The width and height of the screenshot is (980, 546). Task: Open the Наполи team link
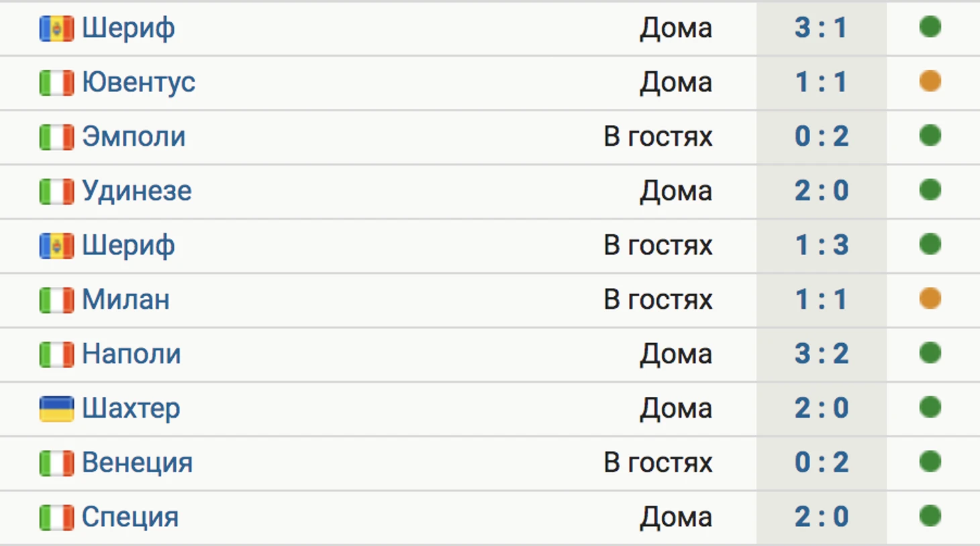point(132,354)
